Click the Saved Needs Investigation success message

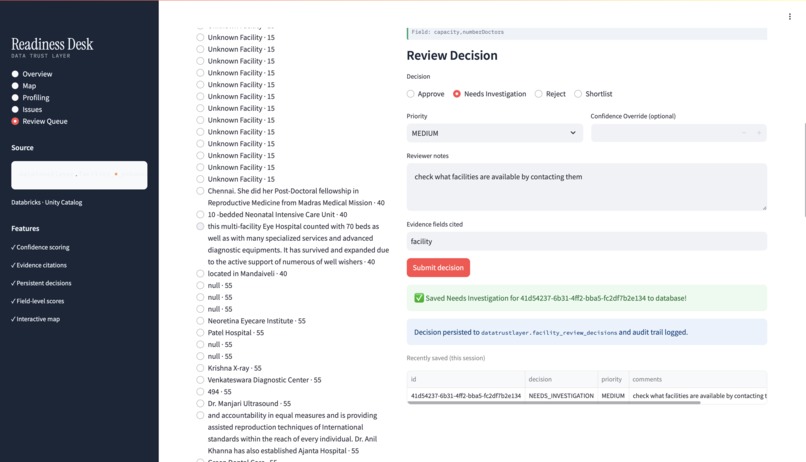587,298
